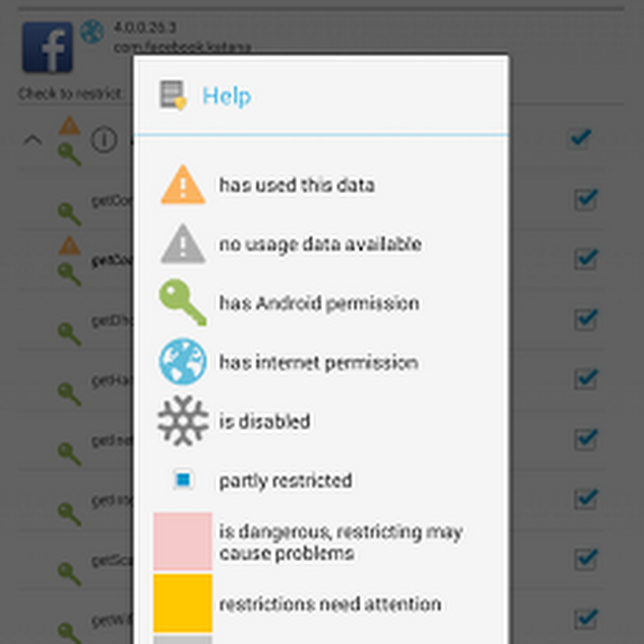
Task: Click the pink 'is dangerous' color swatch
Action: (183, 542)
